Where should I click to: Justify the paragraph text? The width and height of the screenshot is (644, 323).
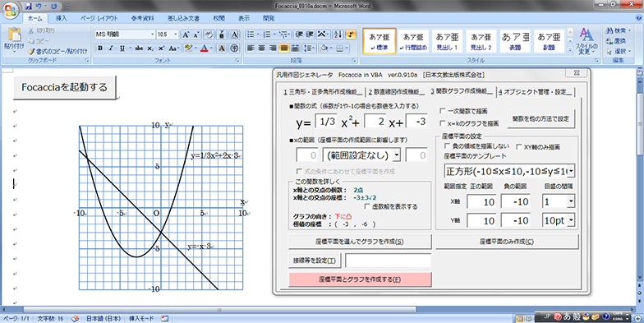[284, 48]
